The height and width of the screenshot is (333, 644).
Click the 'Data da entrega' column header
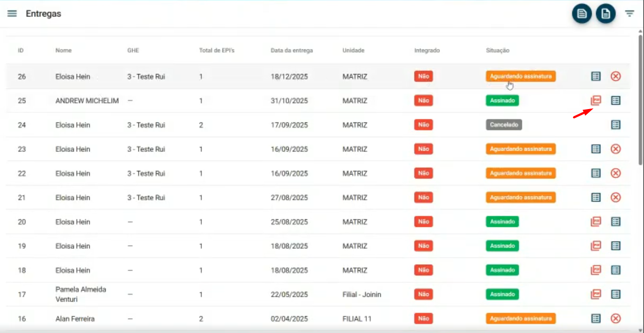[291, 51]
